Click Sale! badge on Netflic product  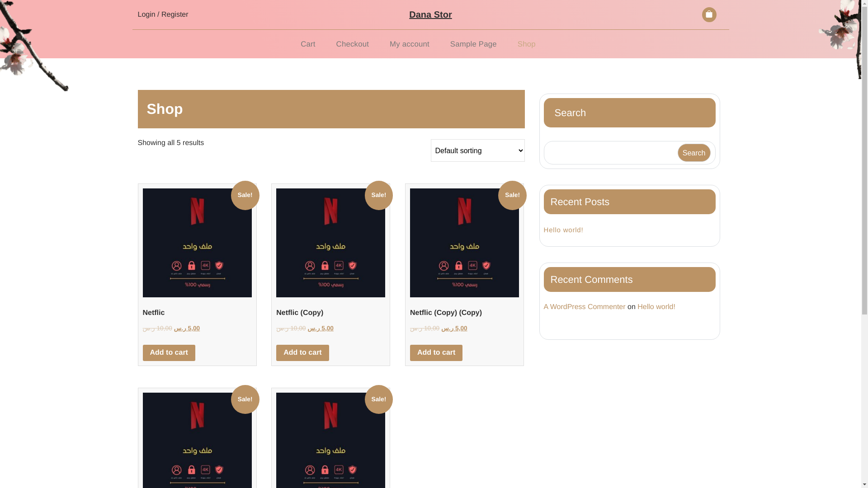coord(245,195)
